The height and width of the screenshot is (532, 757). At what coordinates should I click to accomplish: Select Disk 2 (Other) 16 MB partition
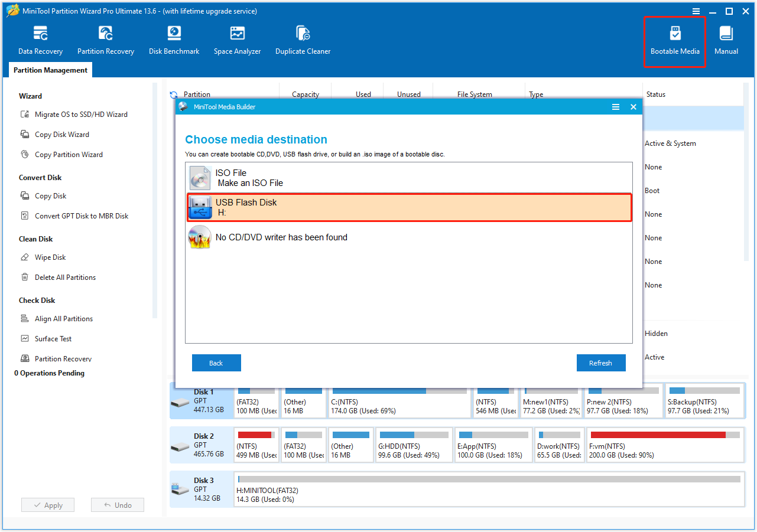[351, 445]
